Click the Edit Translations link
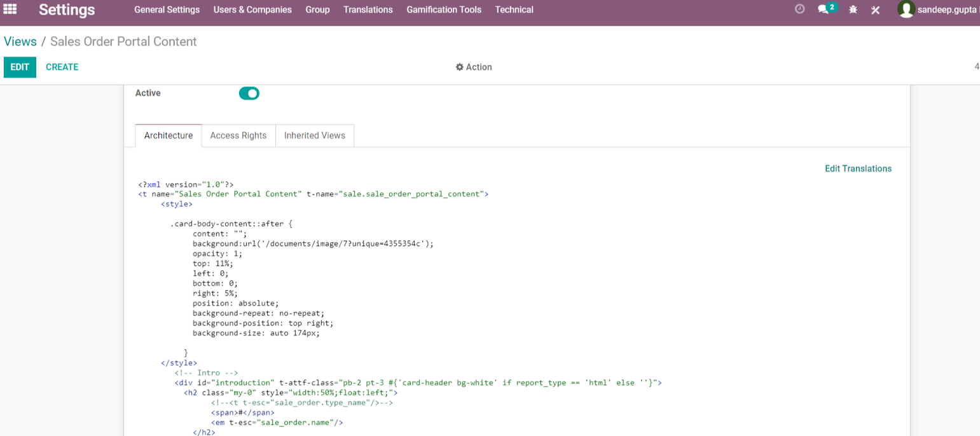This screenshot has width=980, height=436. tap(858, 168)
